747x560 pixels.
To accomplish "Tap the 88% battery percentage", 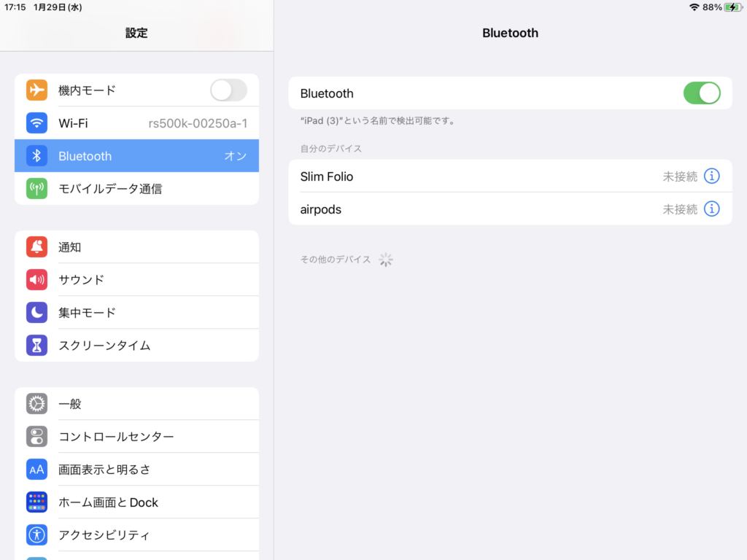I will 712,7.
